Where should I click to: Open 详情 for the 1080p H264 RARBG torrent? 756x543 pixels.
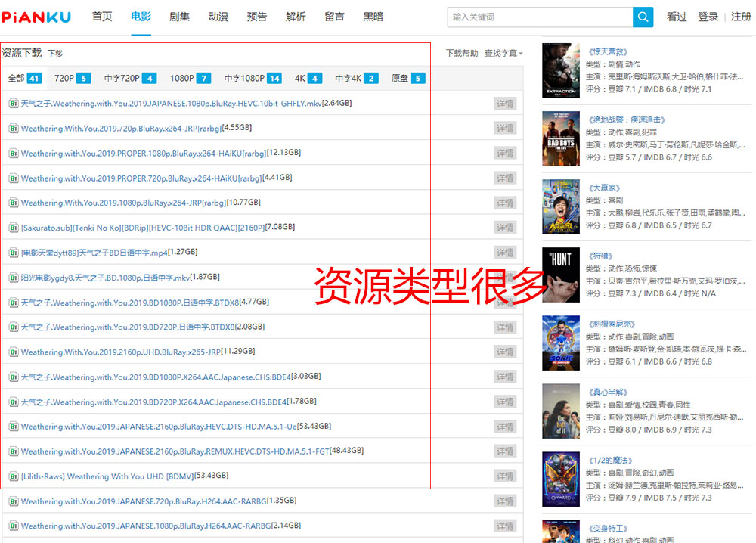coord(505,526)
